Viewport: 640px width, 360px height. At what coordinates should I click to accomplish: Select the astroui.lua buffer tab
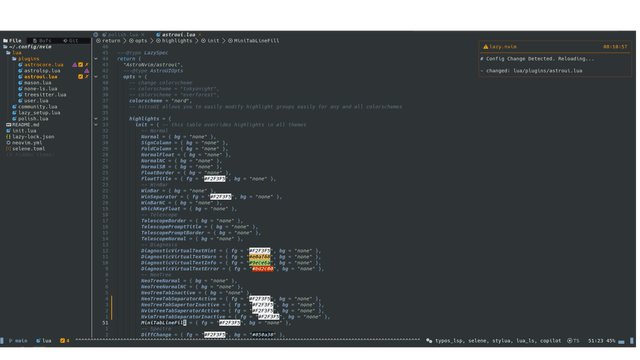coord(178,35)
